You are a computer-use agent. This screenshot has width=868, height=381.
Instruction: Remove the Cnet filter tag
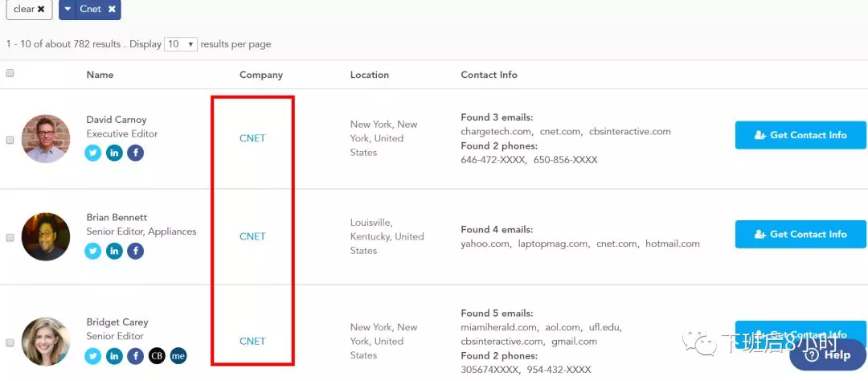112,9
